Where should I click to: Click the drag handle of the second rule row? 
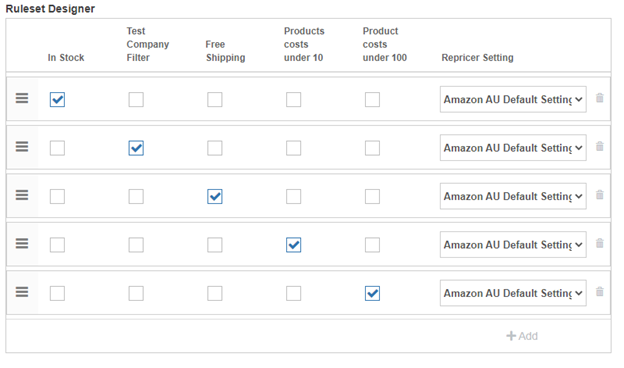22,146
